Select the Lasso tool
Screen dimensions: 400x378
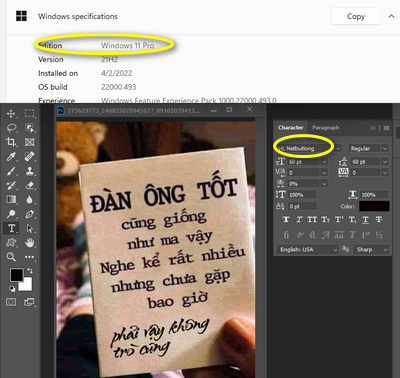click(12, 128)
